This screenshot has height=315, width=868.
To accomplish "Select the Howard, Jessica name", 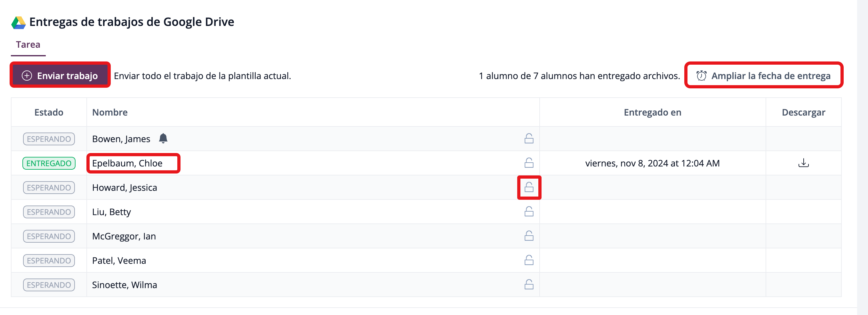I will point(124,188).
